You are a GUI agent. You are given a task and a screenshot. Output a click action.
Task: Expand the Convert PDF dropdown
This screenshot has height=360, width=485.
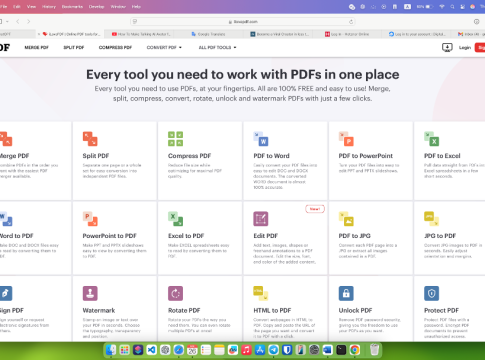164,48
